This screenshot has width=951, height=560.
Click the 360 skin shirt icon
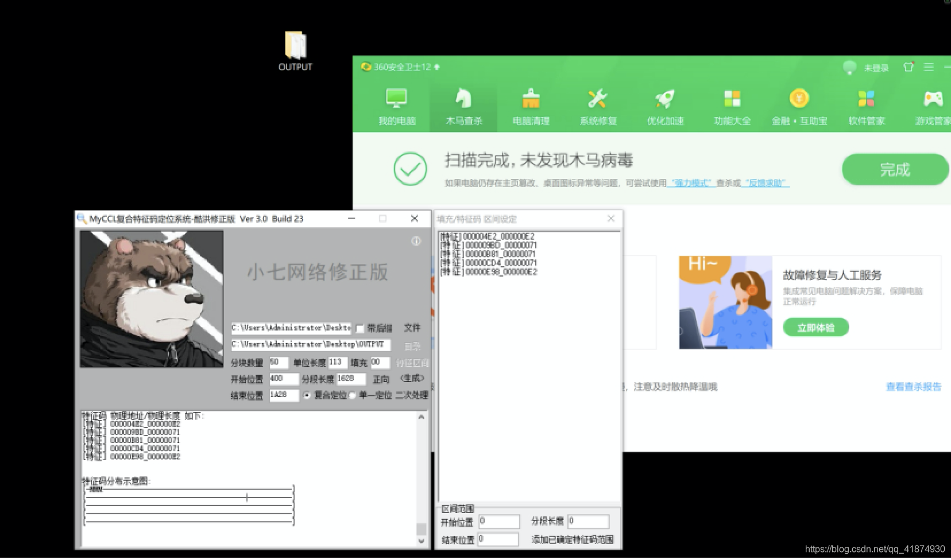coord(909,67)
